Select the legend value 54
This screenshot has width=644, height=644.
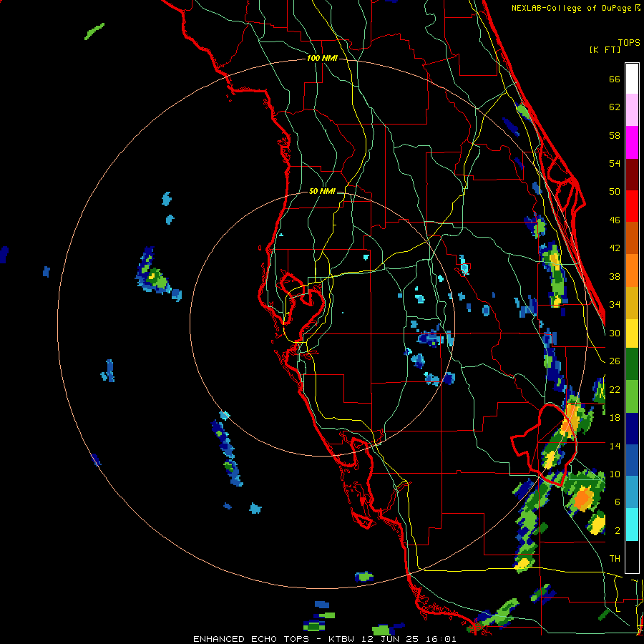pyautogui.click(x=615, y=163)
